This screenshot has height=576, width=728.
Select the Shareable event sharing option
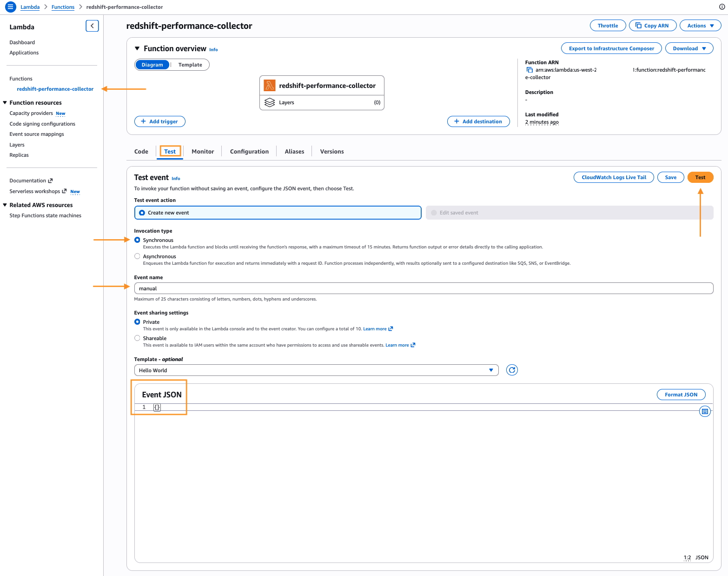click(x=137, y=338)
